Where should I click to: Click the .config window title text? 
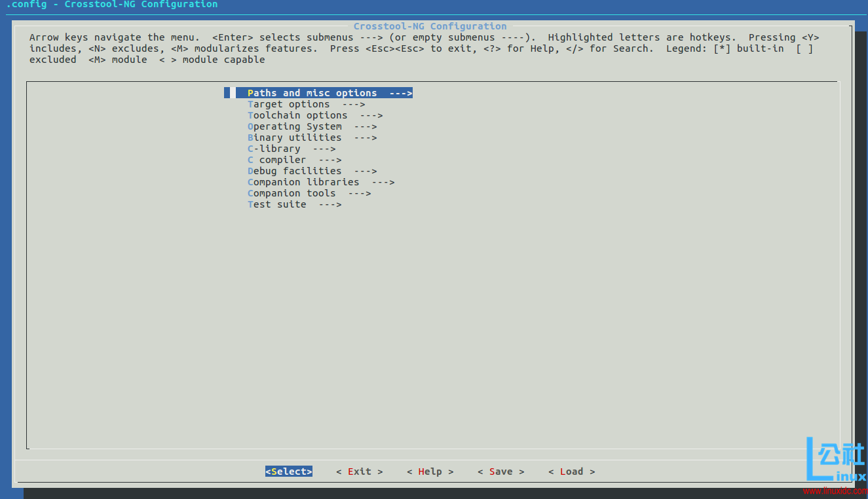(112, 5)
